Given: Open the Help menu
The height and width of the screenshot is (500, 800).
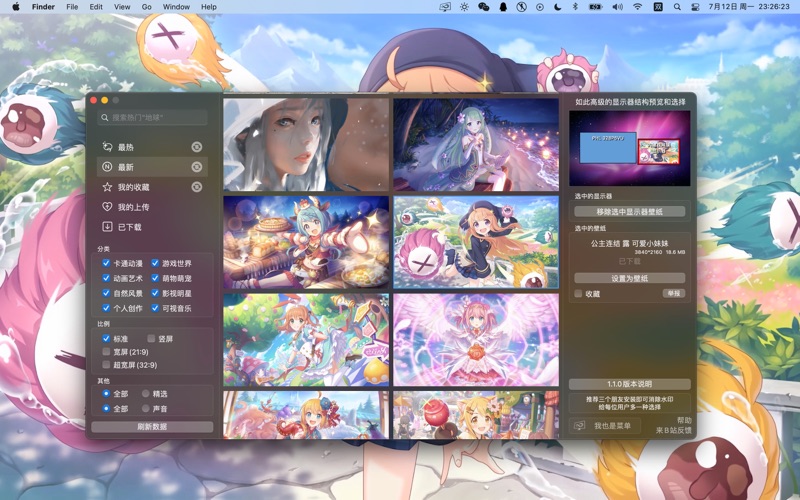Looking at the screenshot, I should tap(209, 7).
